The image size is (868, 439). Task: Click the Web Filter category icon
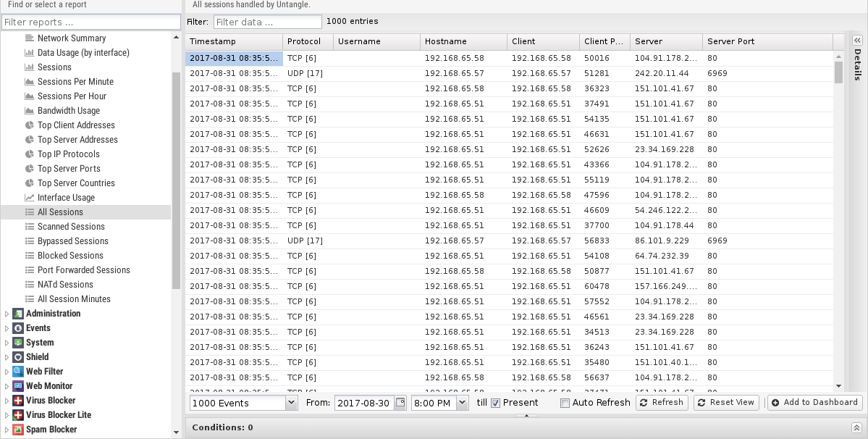[18, 372]
